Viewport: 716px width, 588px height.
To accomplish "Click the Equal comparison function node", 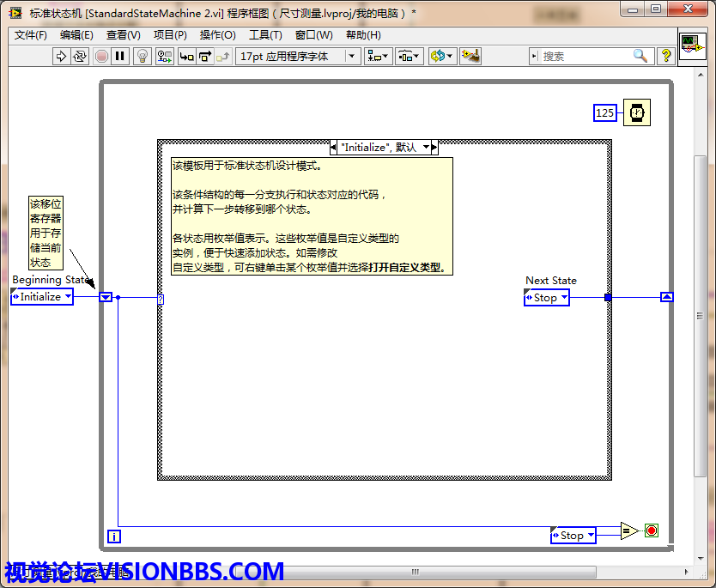I will click(x=629, y=531).
